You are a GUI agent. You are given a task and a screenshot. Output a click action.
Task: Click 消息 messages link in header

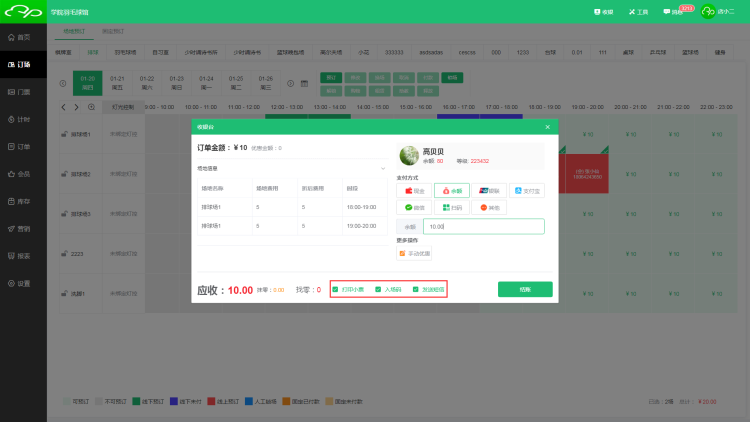click(673, 12)
